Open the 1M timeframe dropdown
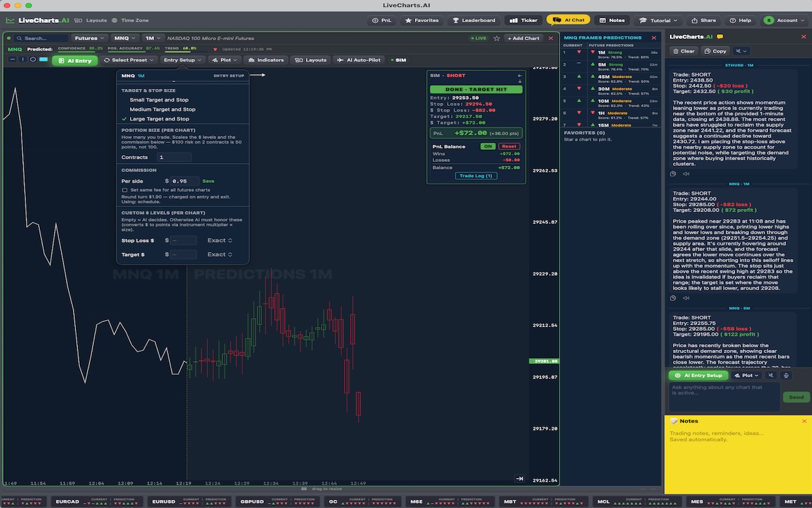This screenshot has width=812, height=508. point(152,38)
